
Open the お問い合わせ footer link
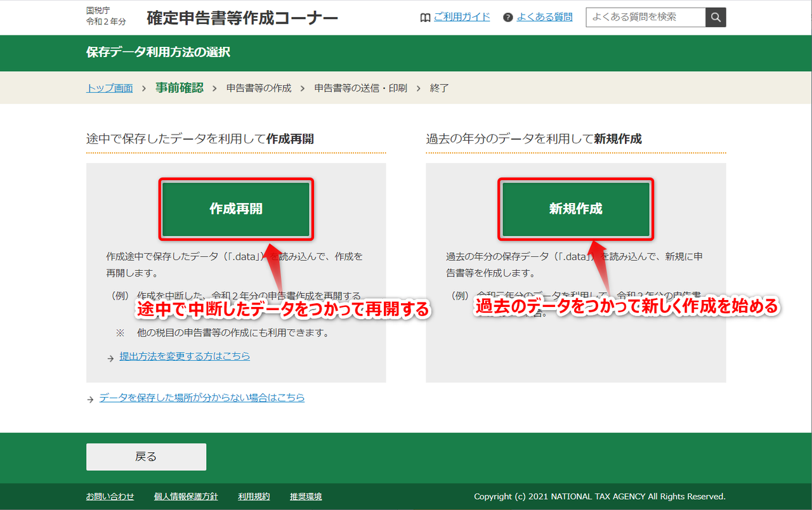110,497
